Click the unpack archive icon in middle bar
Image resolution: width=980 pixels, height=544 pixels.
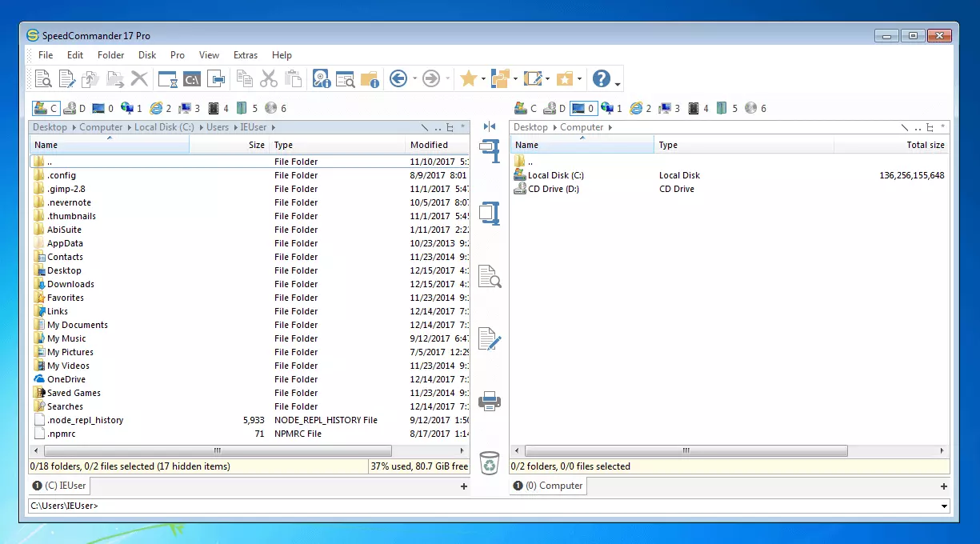pyautogui.click(x=490, y=213)
